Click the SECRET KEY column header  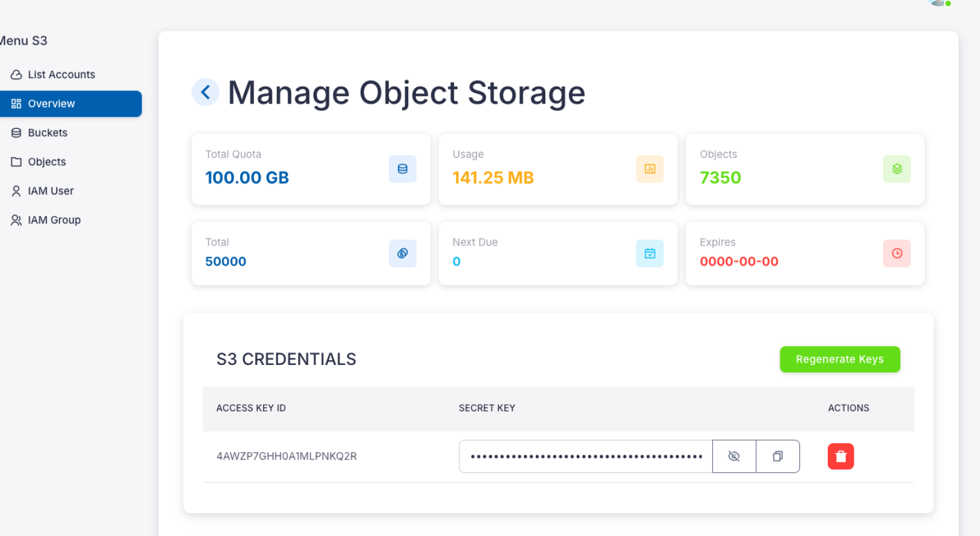click(487, 408)
